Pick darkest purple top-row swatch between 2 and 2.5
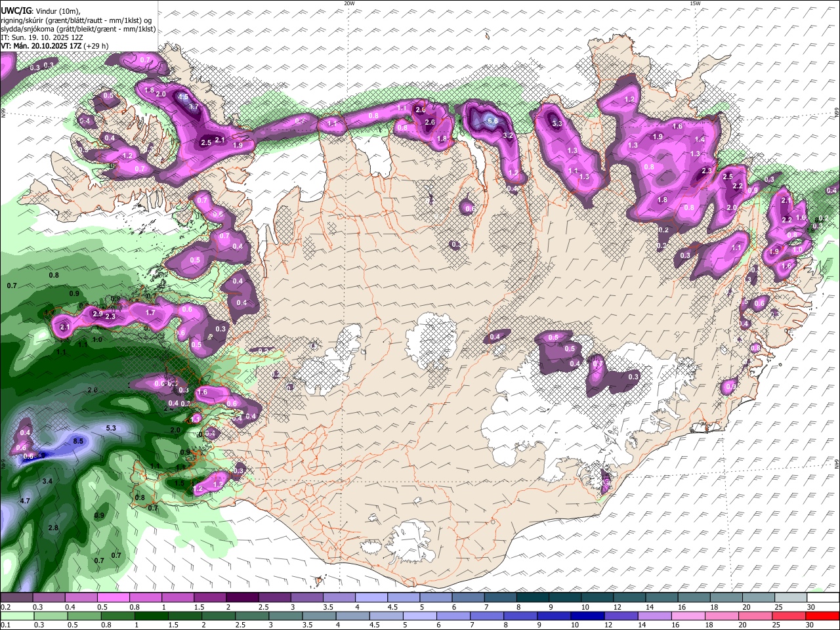This screenshot has height=630, width=840. coord(241,597)
